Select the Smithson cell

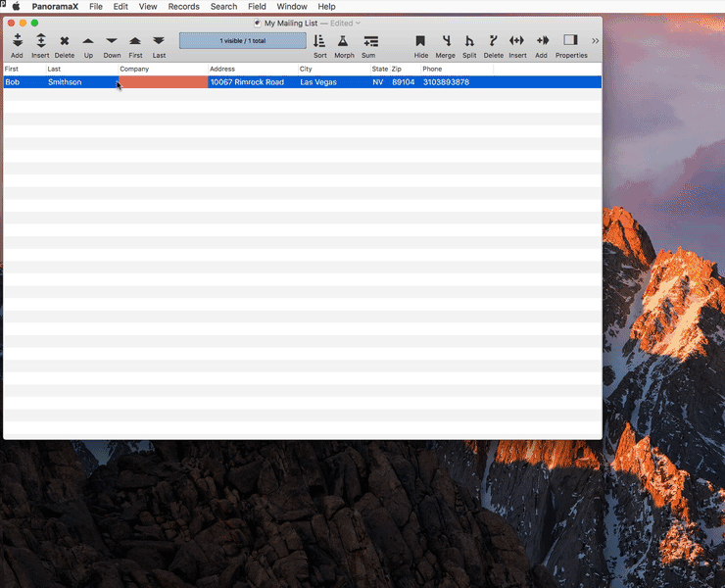click(82, 82)
